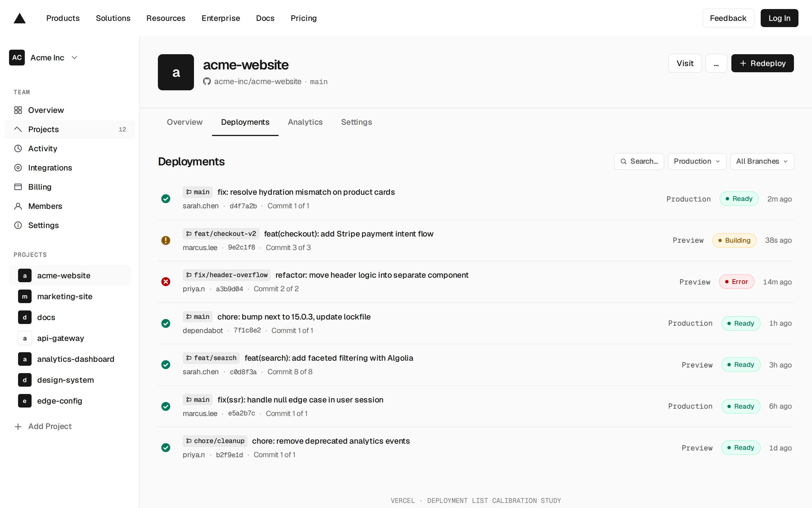The image size is (812, 508).
Task: Click the main branch label in header
Action: [x=319, y=82]
